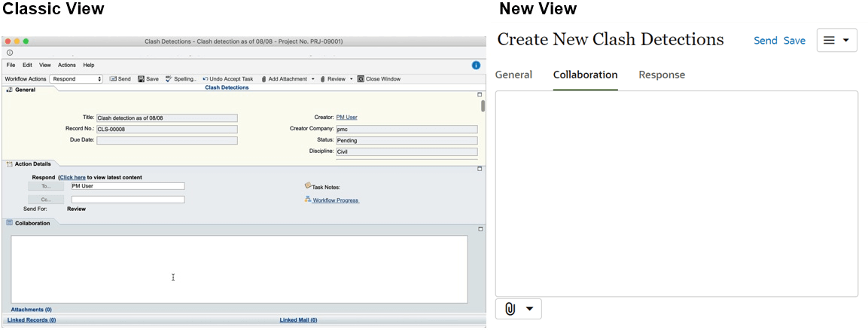Open the Workflow Actions Respond dropdown

point(76,79)
